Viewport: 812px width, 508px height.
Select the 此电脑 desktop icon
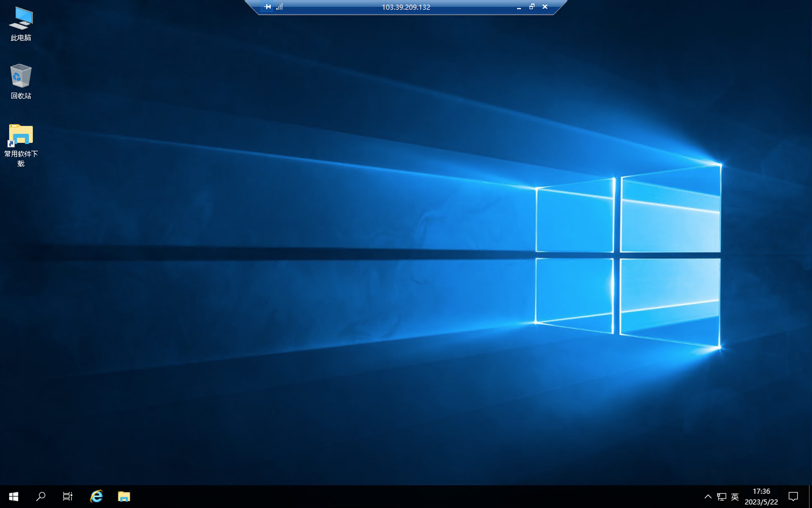tap(21, 24)
